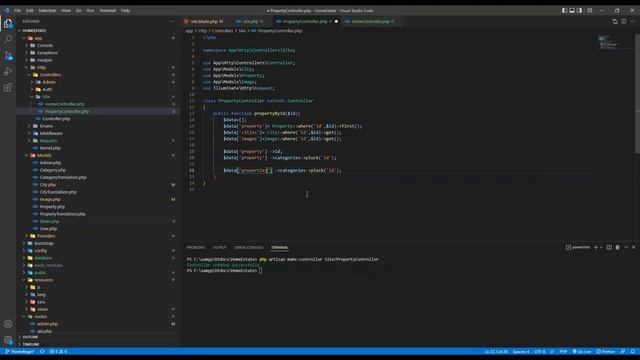Switch to the OUTPUT panel tab
This screenshot has width=640, height=360.
(x=220, y=247)
